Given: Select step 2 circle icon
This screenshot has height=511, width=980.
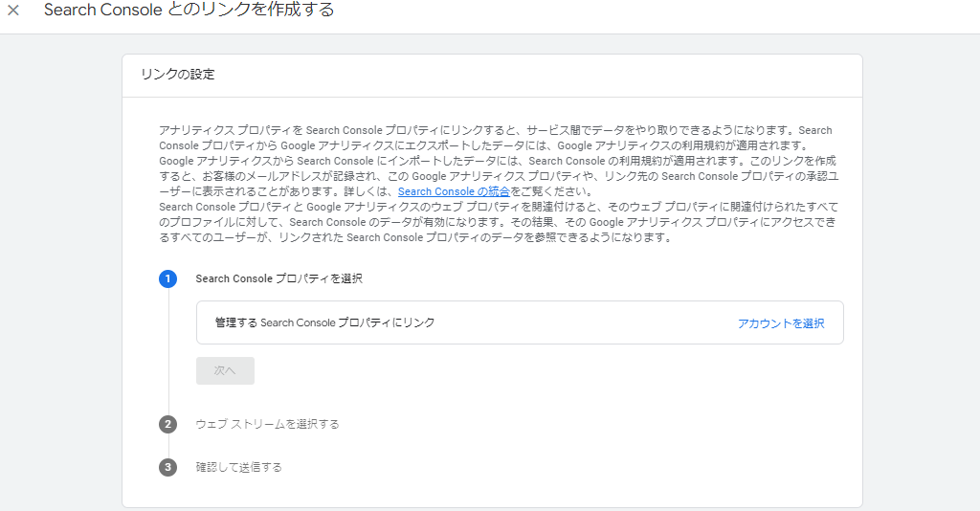Looking at the screenshot, I should pyautogui.click(x=167, y=424).
